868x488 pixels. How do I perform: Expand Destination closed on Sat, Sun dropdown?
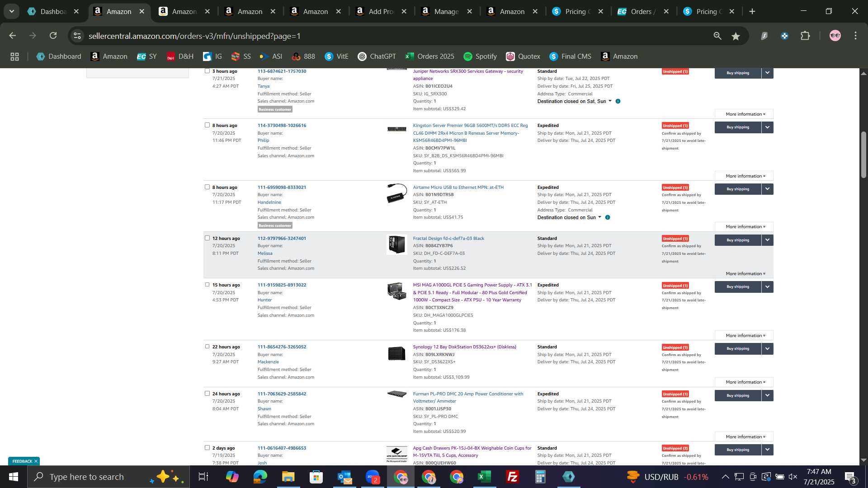pos(610,101)
